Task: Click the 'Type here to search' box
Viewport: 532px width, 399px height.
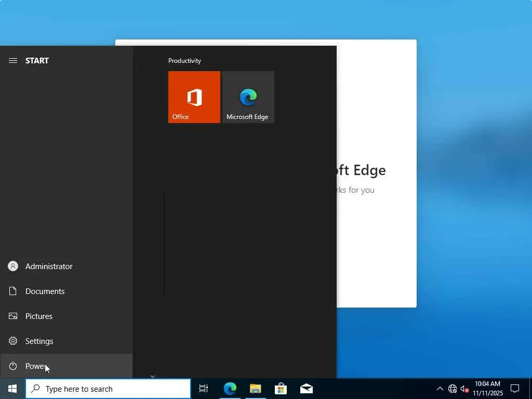Action: (108, 389)
